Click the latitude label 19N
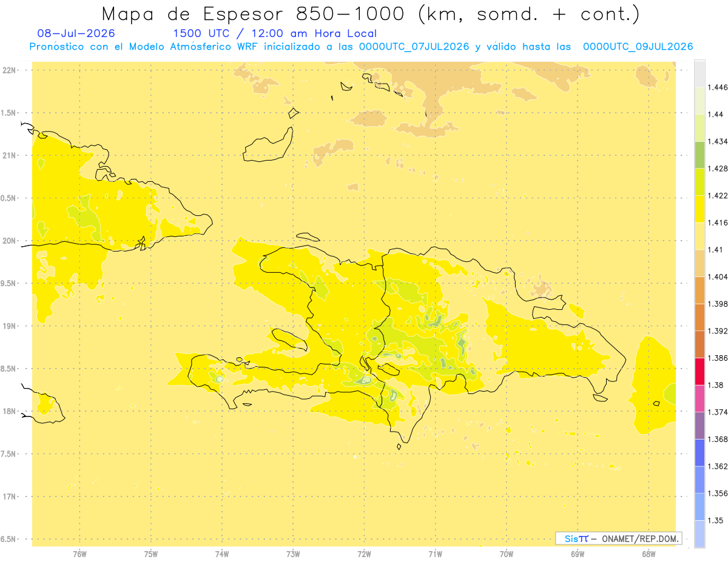This screenshot has height=562, width=728. (x=10, y=326)
